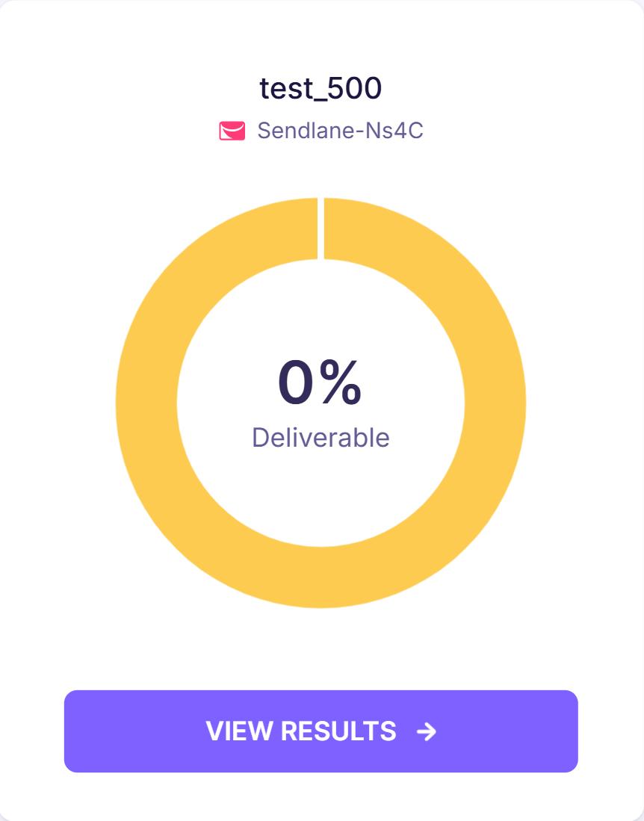644x821 pixels.
Task: Click the percent sign next to the zero
Action: click(341, 382)
